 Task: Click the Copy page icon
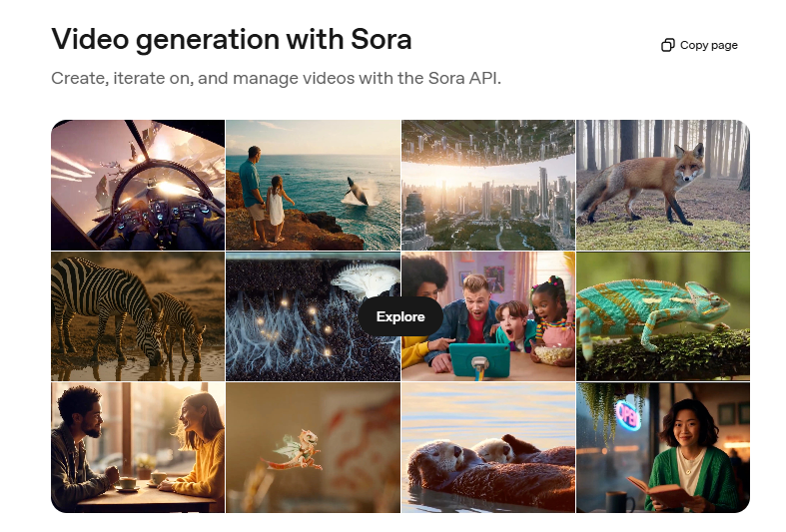(x=668, y=45)
